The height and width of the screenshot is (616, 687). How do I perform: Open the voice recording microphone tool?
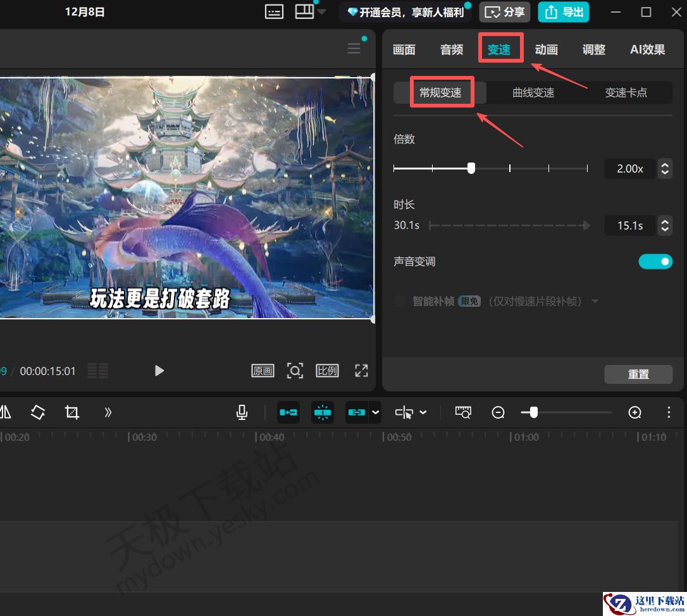241,412
